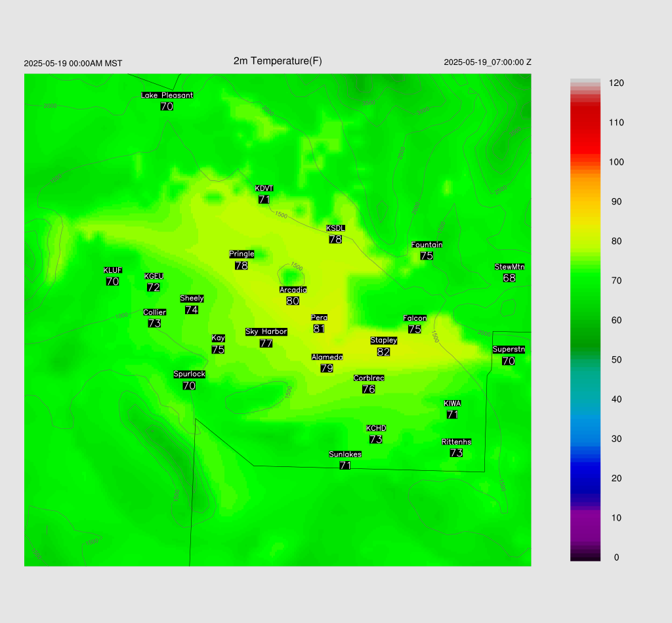Click the Pera station label
Image resolution: width=672 pixels, height=623 pixels.
[320, 317]
